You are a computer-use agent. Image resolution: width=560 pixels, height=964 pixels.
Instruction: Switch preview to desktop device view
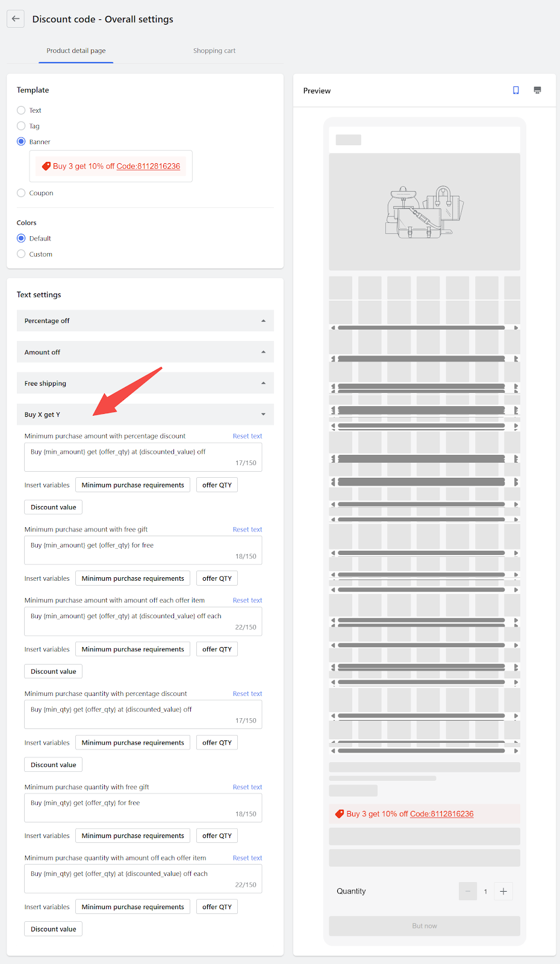point(537,90)
